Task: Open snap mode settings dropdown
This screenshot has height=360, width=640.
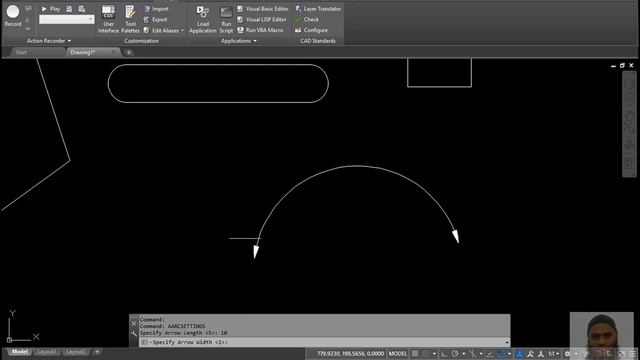Action: coord(434,353)
